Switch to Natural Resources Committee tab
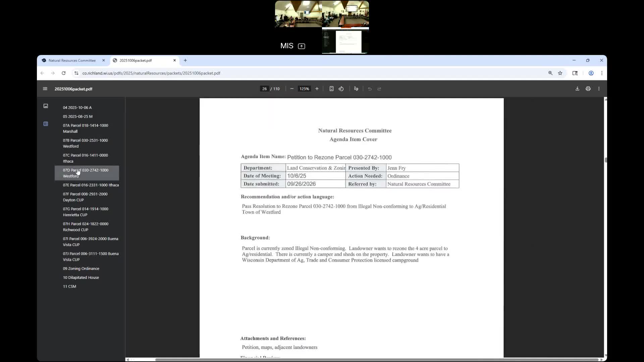Viewport: 644px width, 362px height. coord(72,60)
